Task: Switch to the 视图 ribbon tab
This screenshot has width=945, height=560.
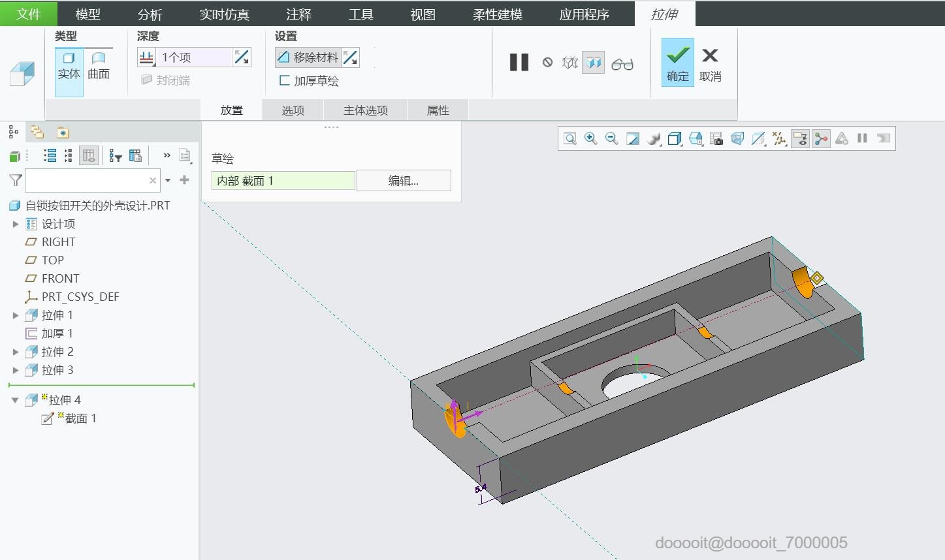Action: [x=422, y=14]
